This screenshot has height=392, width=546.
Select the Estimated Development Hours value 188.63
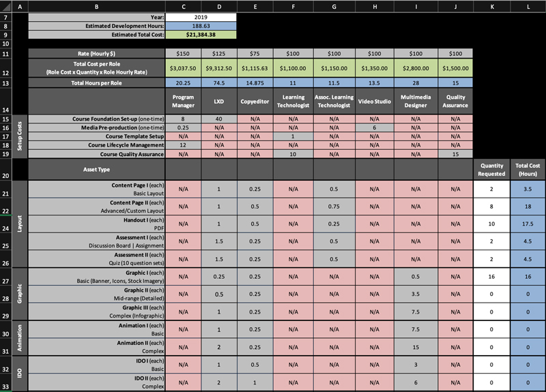[201, 25]
